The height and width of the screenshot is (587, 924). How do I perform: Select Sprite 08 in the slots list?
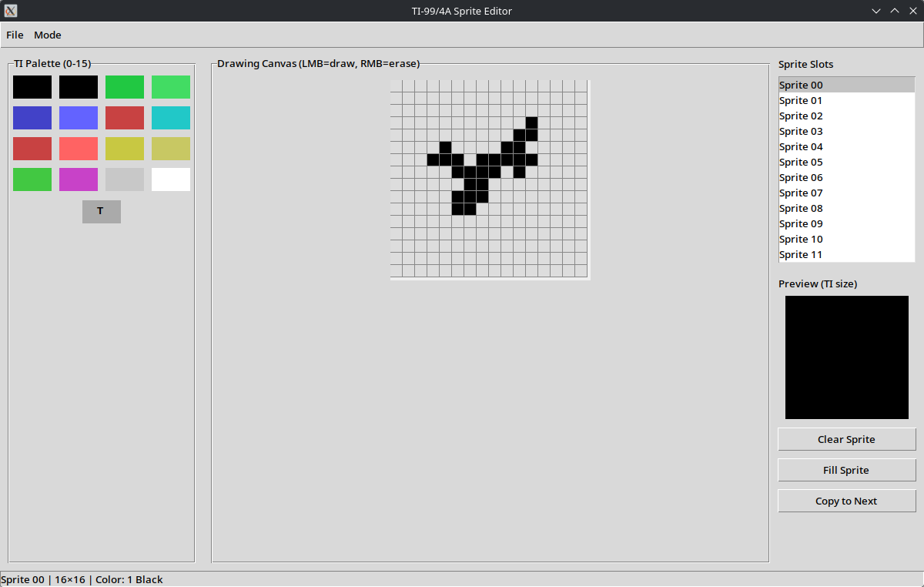(846, 208)
